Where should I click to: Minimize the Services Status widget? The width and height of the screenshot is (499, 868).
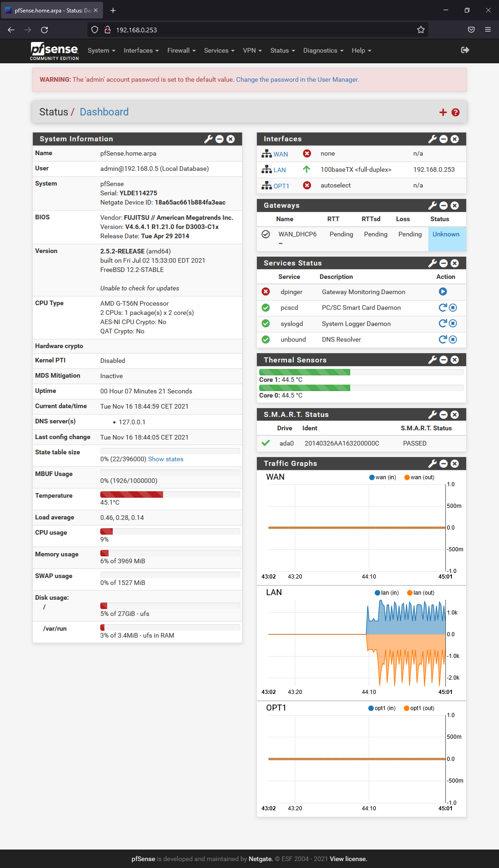tap(444, 263)
